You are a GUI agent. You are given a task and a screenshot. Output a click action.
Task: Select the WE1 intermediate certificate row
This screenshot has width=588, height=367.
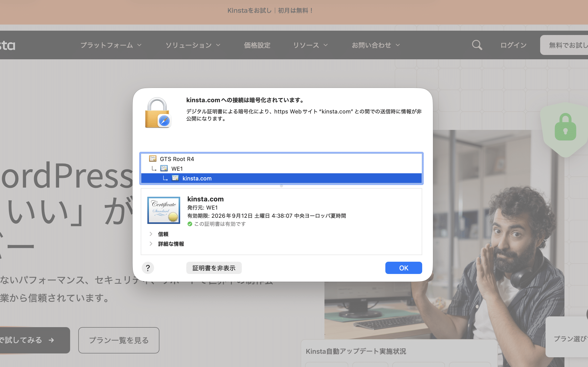click(281, 169)
